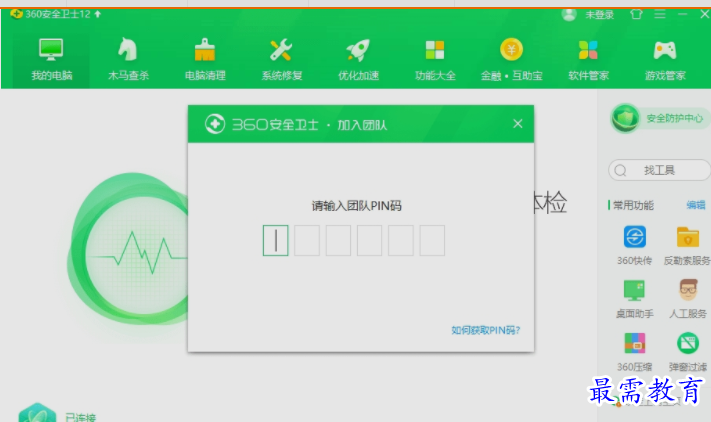The height and width of the screenshot is (422, 711).
Task: Launch 桌面助手 tool
Action: (x=634, y=299)
